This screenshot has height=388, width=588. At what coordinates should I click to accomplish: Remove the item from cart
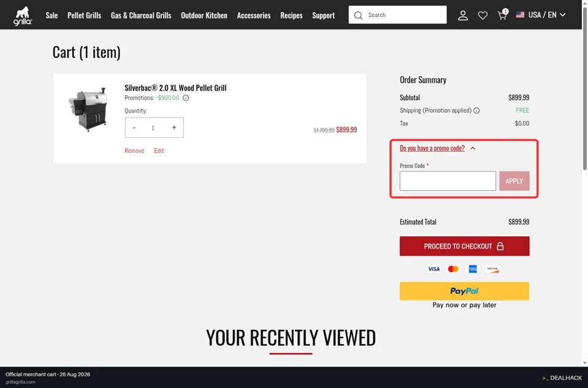coord(134,151)
